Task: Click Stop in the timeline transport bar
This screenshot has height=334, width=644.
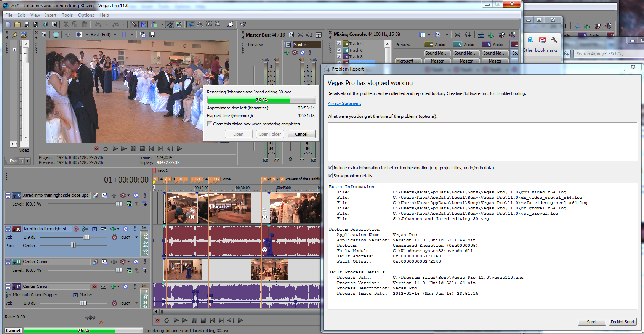Action: pyautogui.click(x=203, y=320)
